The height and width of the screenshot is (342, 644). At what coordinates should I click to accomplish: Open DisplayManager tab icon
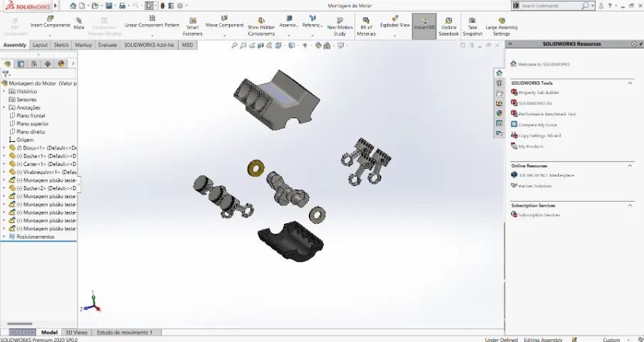point(61,63)
